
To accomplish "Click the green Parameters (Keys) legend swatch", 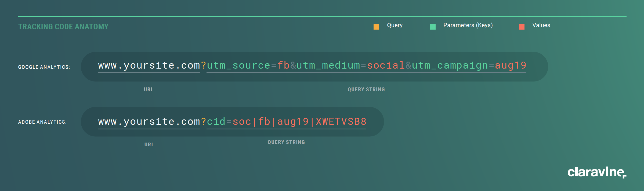I will pos(433,27).
